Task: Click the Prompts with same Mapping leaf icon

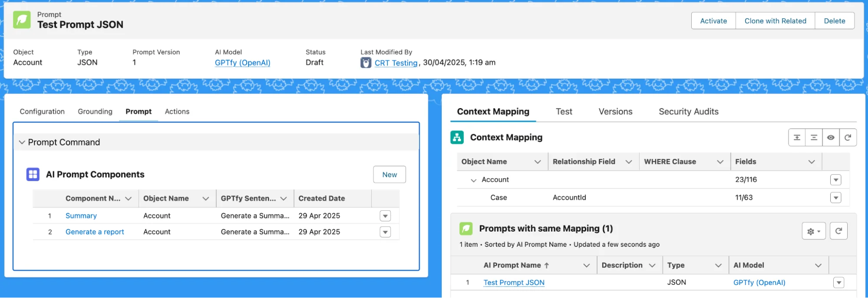Action: point(466,228)
